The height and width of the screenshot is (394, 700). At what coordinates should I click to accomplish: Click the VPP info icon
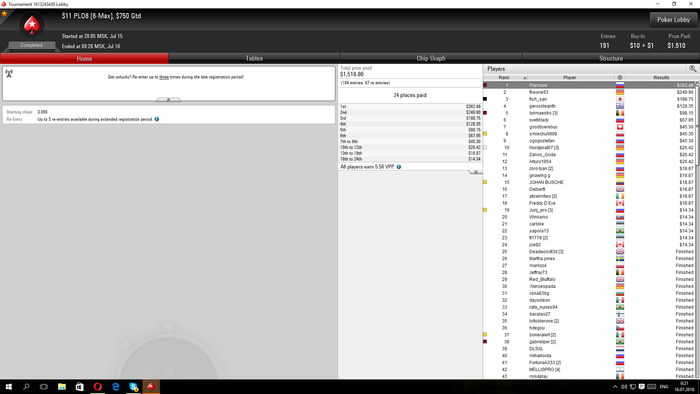tap(399, 167)
